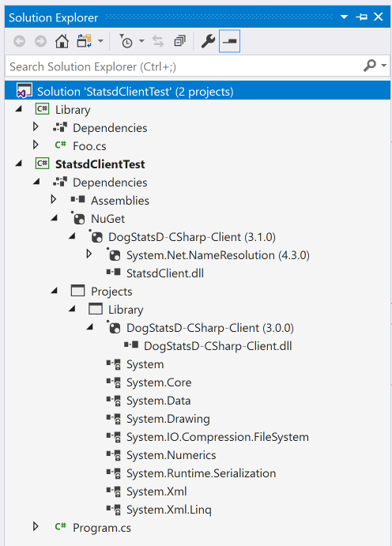Image resolution: width=392 pixels, height=546 pixels.
Task: Click DogStatsD-CSharp-Client (3.0.0) package icon
Action: pyautogui.click(x=114, y=327)
